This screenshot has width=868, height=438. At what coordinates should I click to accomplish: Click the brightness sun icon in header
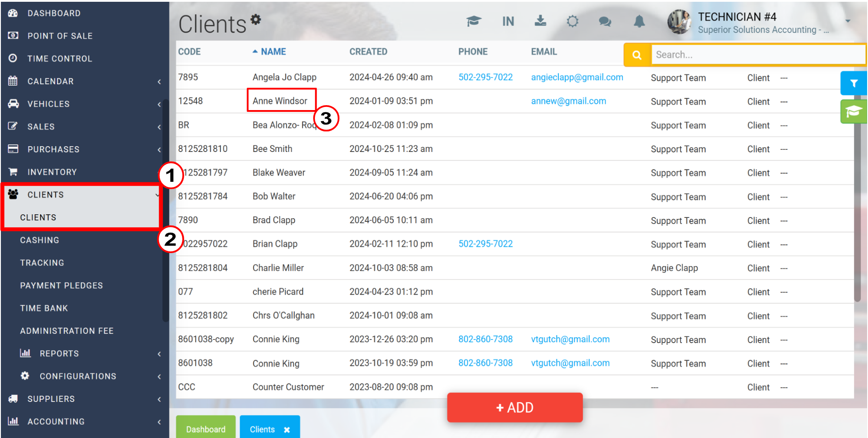click(573, 21)
